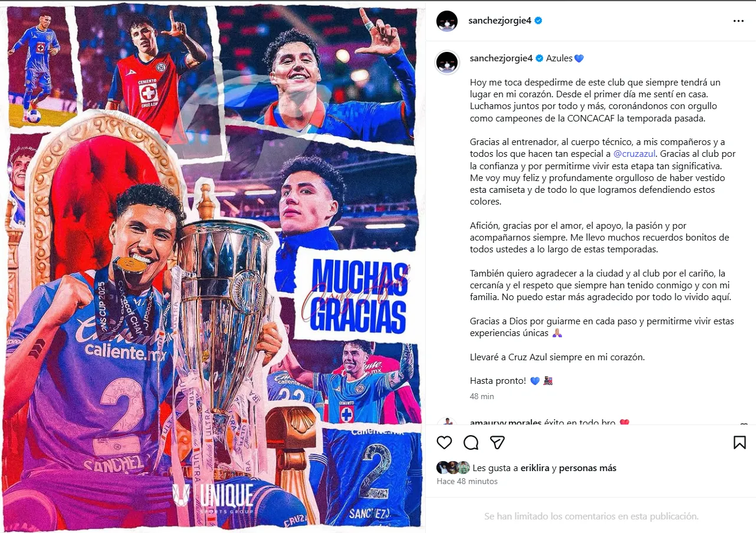Open amauryy.morales comment avatar
756x533 pixels.
(x=447, y=422)
